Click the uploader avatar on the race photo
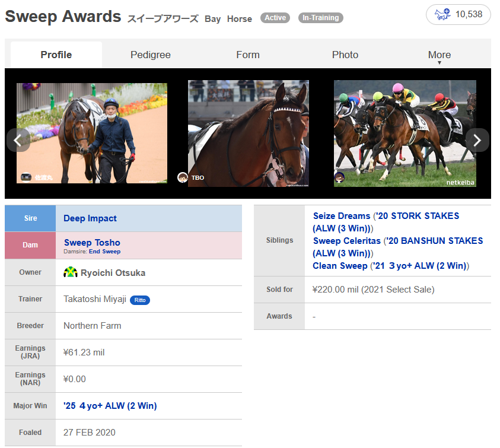500x448 pixels. pyautogui.click(x=339, y=177)
